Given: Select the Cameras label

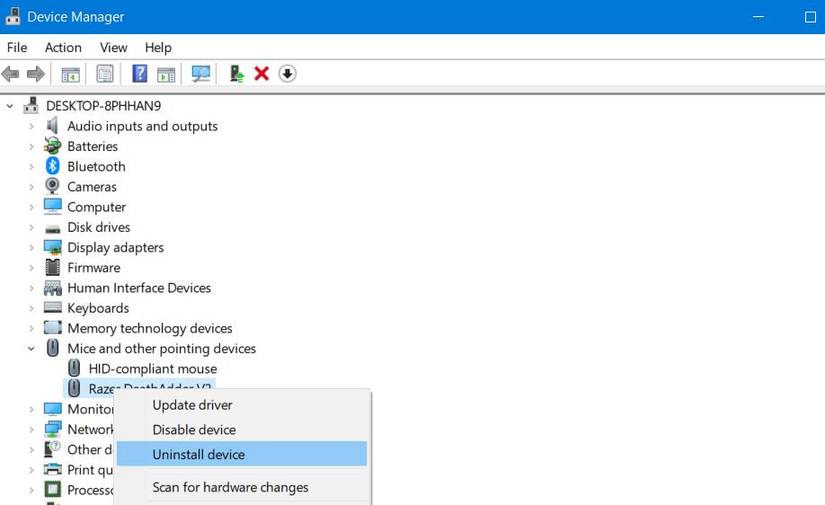Looking at the screenshot, I should point(92,187).
